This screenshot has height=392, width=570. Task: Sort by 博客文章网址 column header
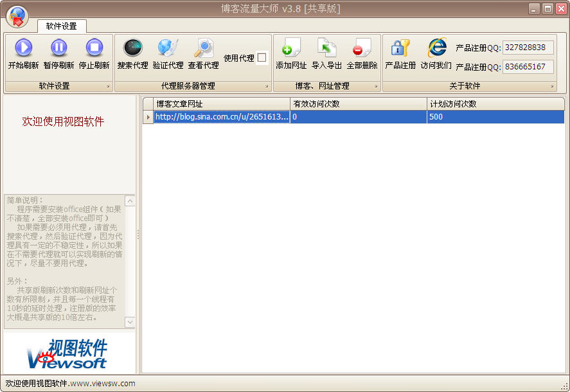222,104
